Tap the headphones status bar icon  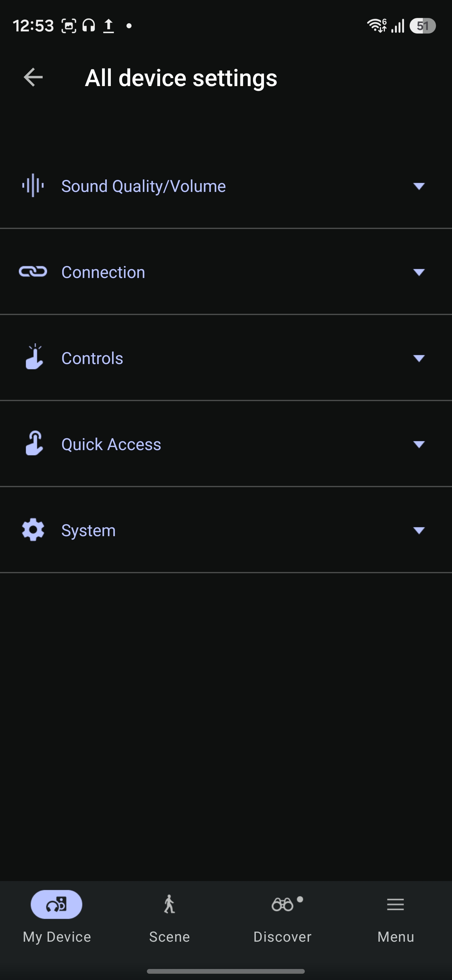pyautogui.click(x=89, y=26)
